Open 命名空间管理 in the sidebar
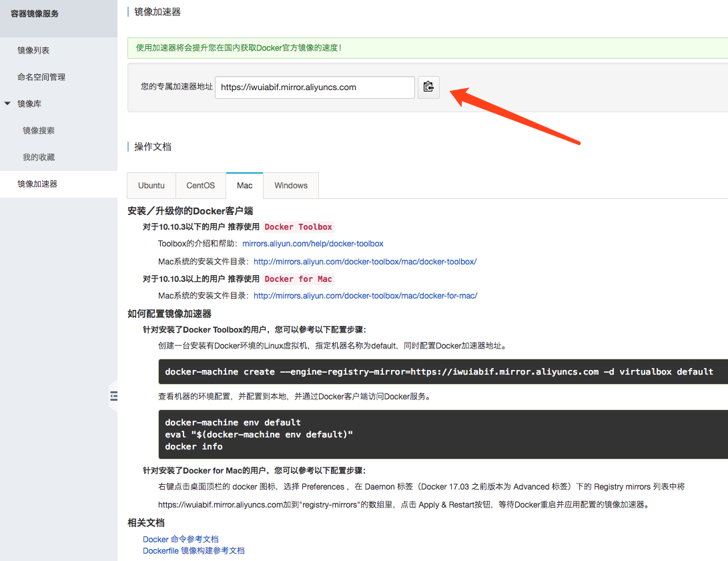Image resolution: width=728 pixels, height=561 pixels. (x=41, y=77)
